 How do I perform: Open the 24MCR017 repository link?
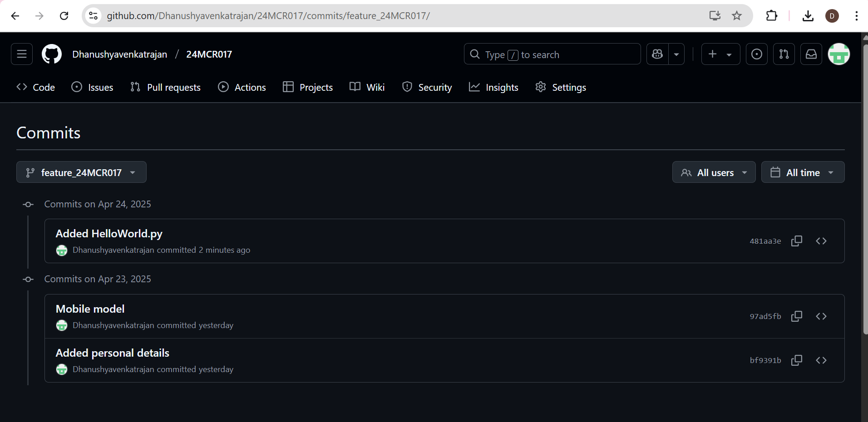[x=209, y=54]
